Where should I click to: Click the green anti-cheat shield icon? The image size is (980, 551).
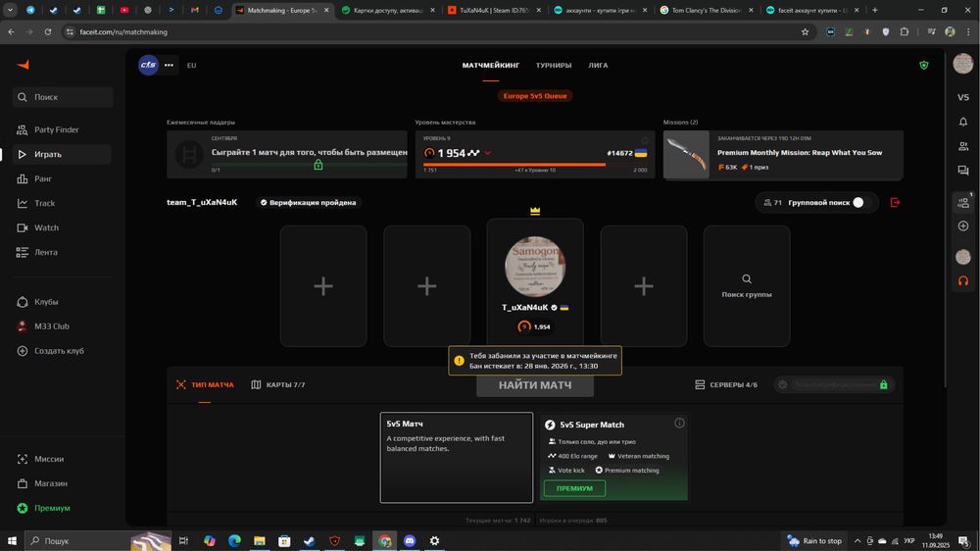click(x=924, y=65)
